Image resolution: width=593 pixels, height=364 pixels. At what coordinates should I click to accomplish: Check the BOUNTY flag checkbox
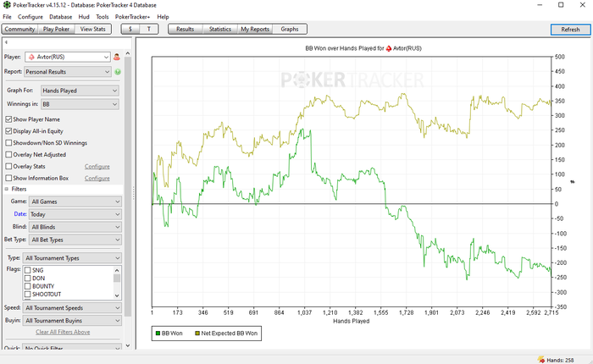[28, 286]
